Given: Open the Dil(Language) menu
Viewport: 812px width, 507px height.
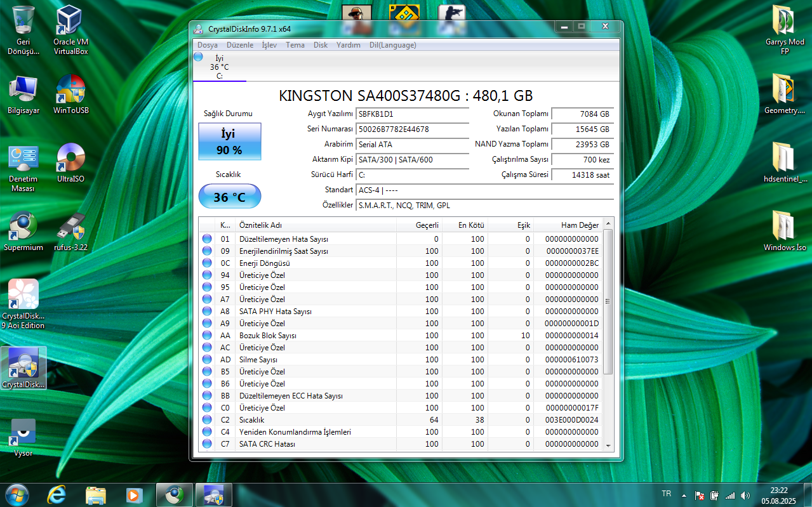Looking at the screenshot, I should click(x=393, y=45).
